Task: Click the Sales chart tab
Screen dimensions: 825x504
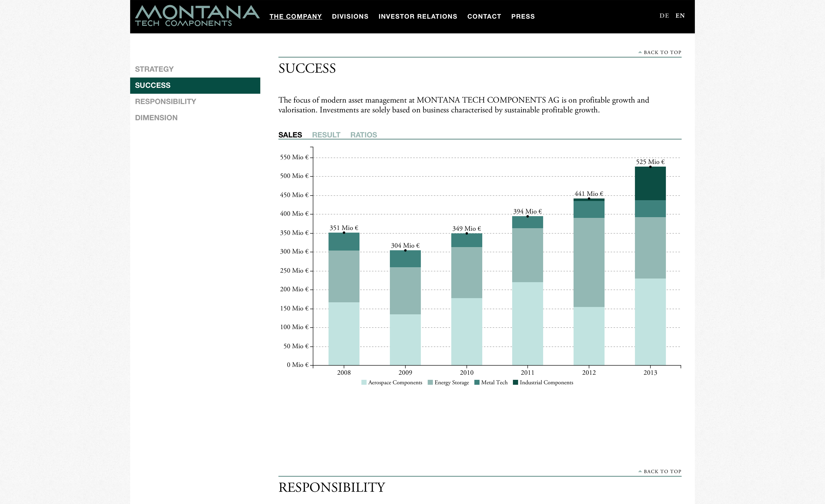Action: pyautogui.click(x=290, y=135)
